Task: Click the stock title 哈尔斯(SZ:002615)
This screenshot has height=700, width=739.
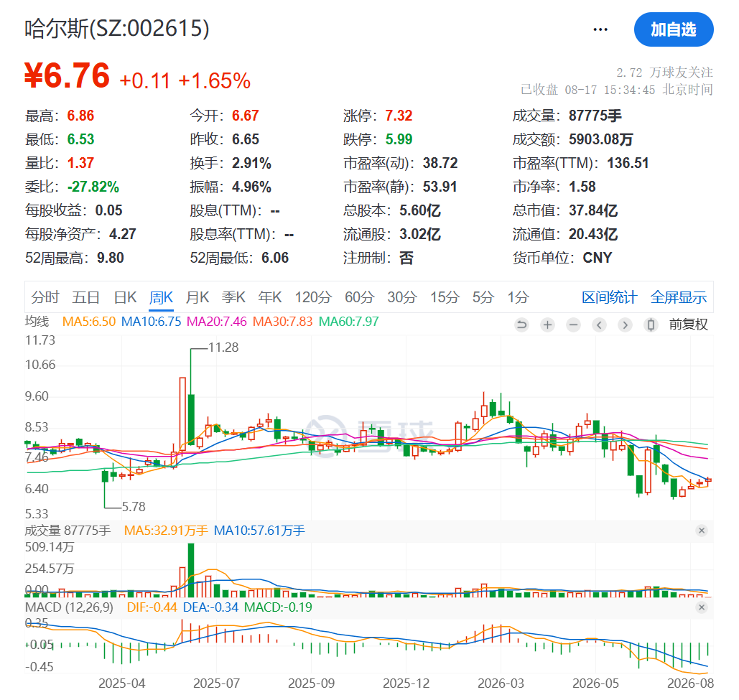Action: (117, 28)
